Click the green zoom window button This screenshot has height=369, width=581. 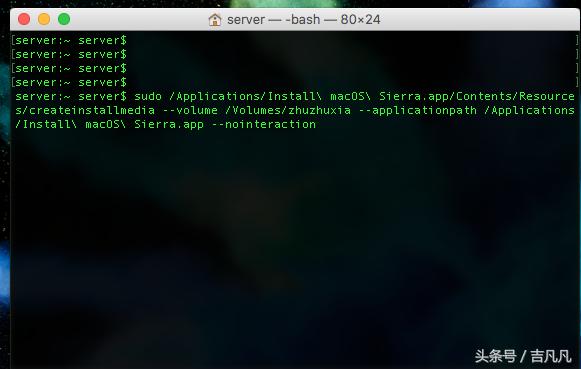(x=64, y=19)
